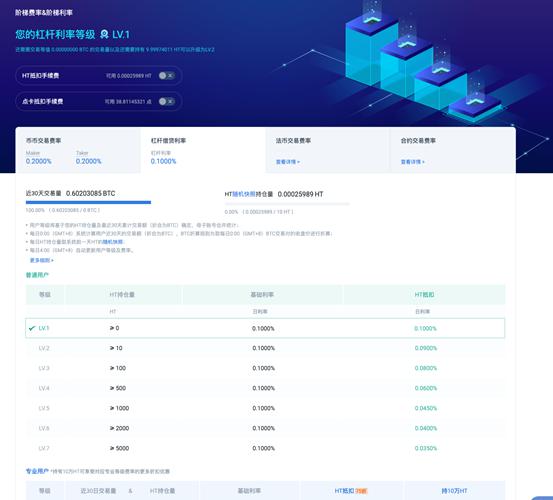
Task: Click the 近30天交易量 blue progress bar
Action: (x=88, y=202)
